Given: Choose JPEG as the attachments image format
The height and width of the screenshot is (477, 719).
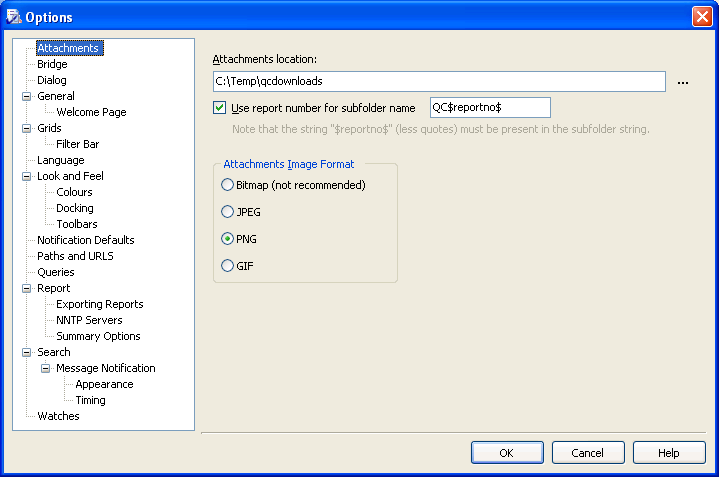Looking at the screenshot, I should click(227, 212).
